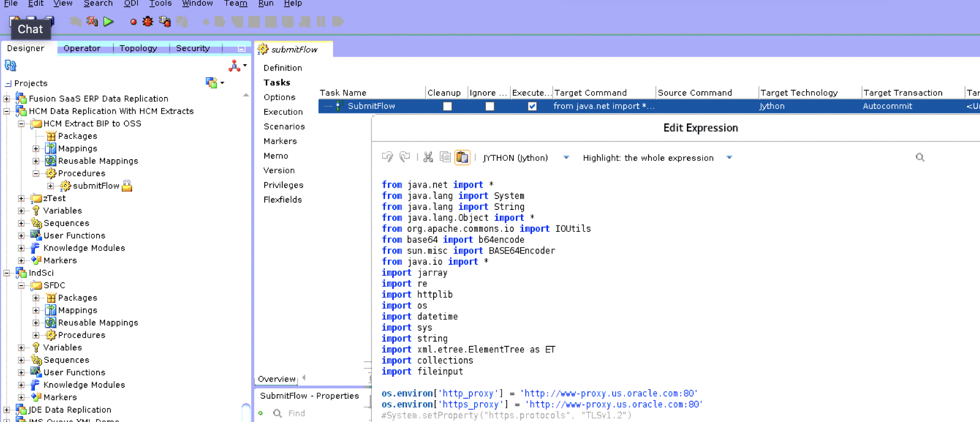Click the Copy icon in expression toolbar

click(445, 158)
